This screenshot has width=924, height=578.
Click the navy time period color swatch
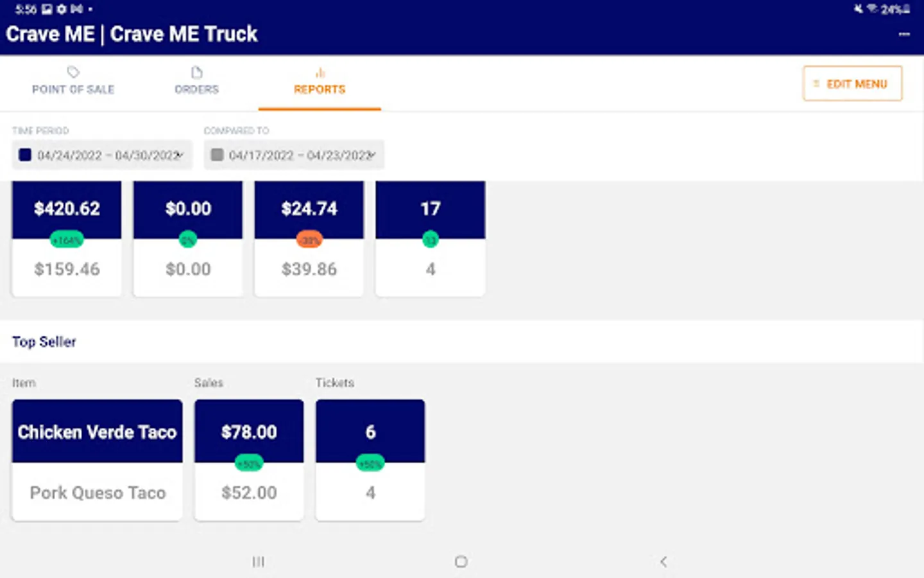coord(25,155)
